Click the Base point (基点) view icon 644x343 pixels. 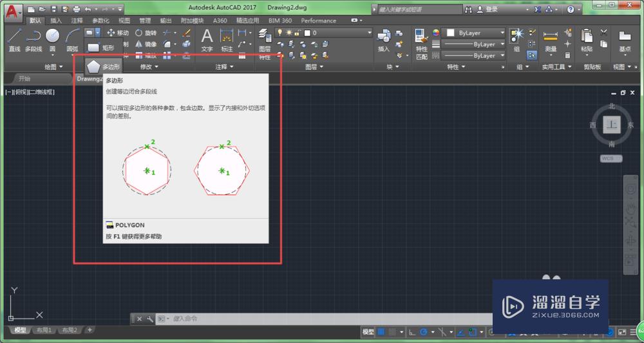(x=625, y=40)
